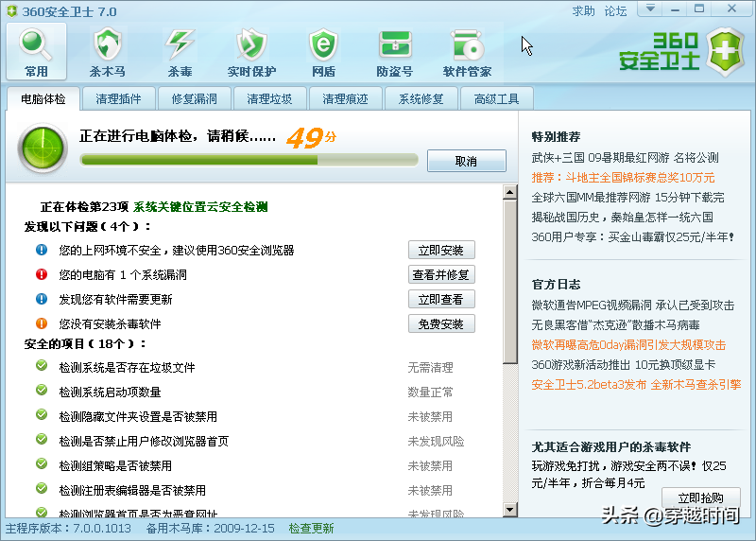Open the 网盾 web shield icon
This screenshot has height=541, width=756.
[323, 50]
